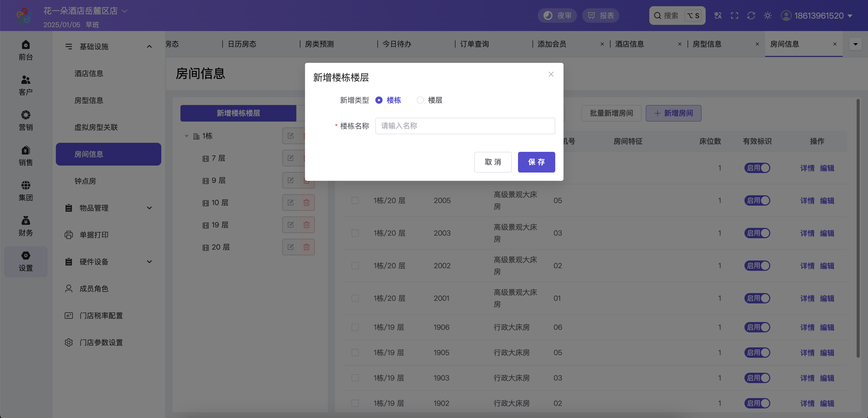This screenshot has width=868, height=418.
Task: Collapse the 1栋 tree node
Action: pyautogui.click(x=186, y=136)
